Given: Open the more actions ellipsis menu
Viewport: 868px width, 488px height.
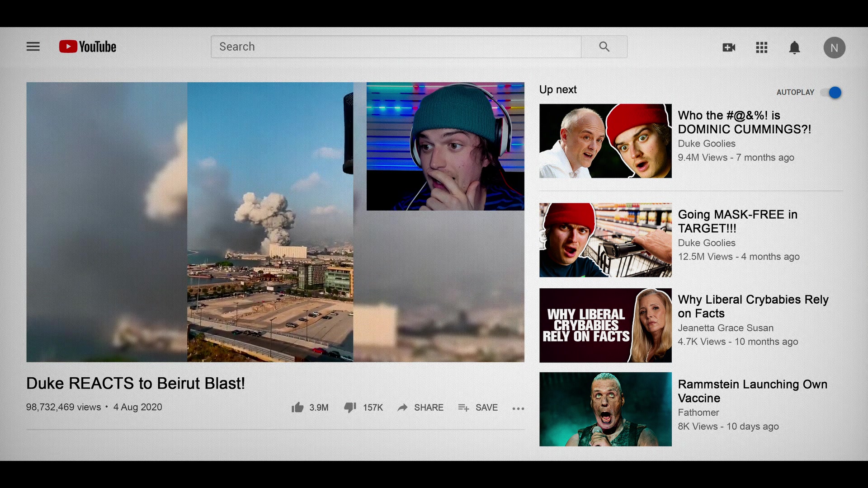Looking at the screenshot, I should pos(518,408).
